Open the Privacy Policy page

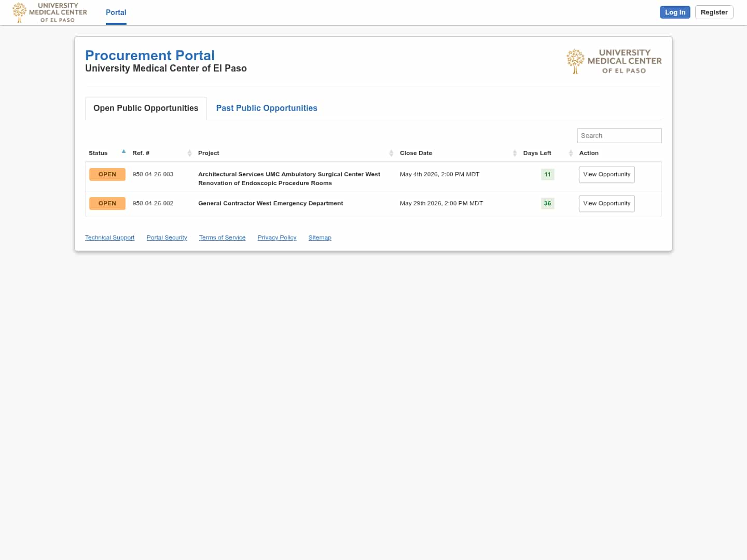click(276, 237)
